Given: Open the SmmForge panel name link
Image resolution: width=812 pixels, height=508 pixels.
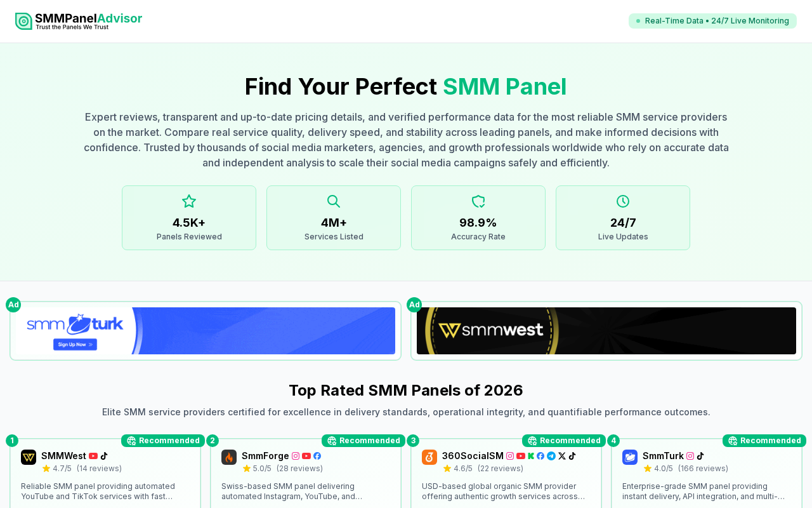Looking at the screenshot, I should tap(265, 456).
